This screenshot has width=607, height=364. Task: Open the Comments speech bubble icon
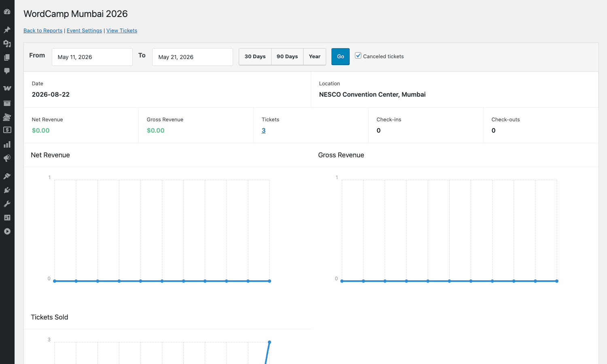(7, 71)
